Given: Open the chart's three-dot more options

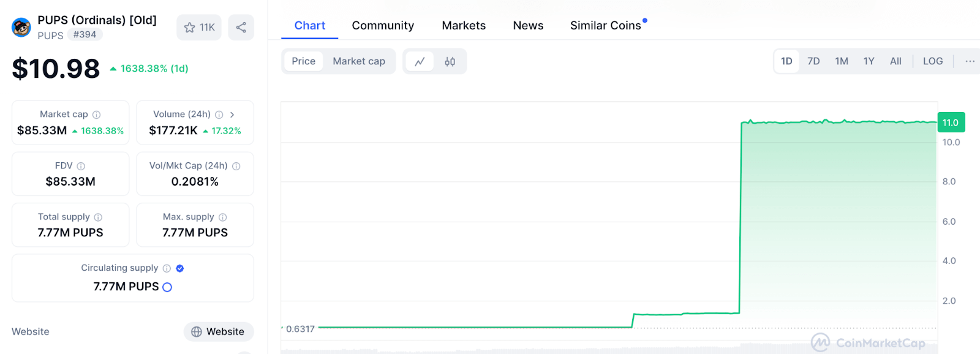Looking at the screenshot, I should pyautogui.click(x=970, y=61).
